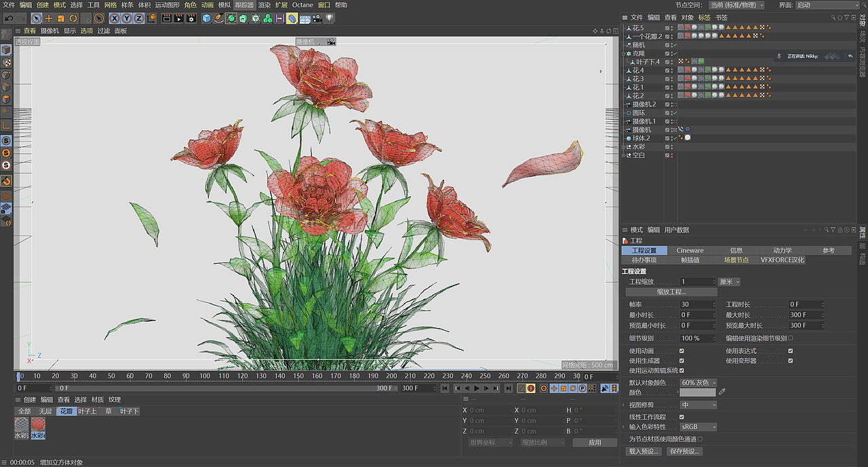Jump to the animation start

point(445,388)
